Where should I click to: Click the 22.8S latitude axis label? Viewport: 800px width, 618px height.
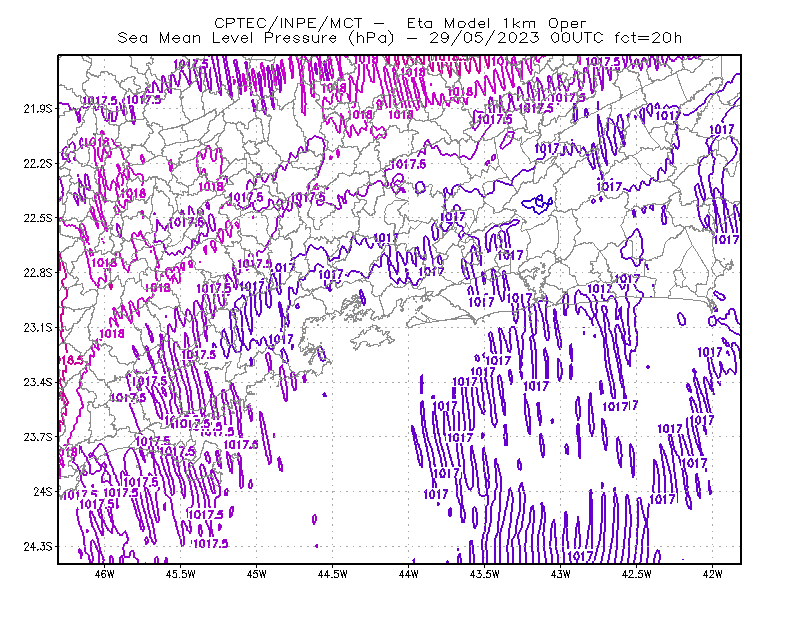[38, 273]
